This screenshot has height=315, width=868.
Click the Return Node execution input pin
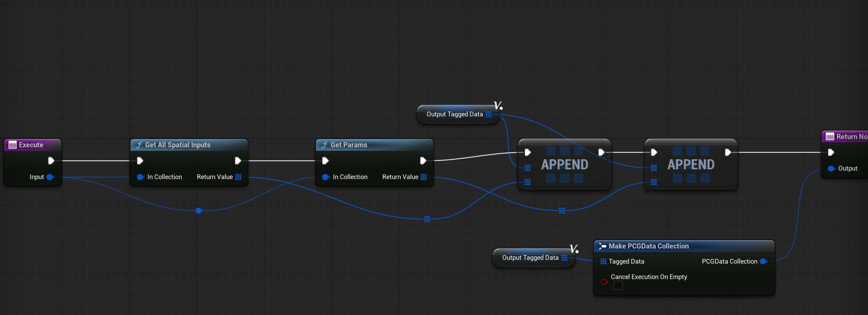pyautogui.click(x=831, y=152)
